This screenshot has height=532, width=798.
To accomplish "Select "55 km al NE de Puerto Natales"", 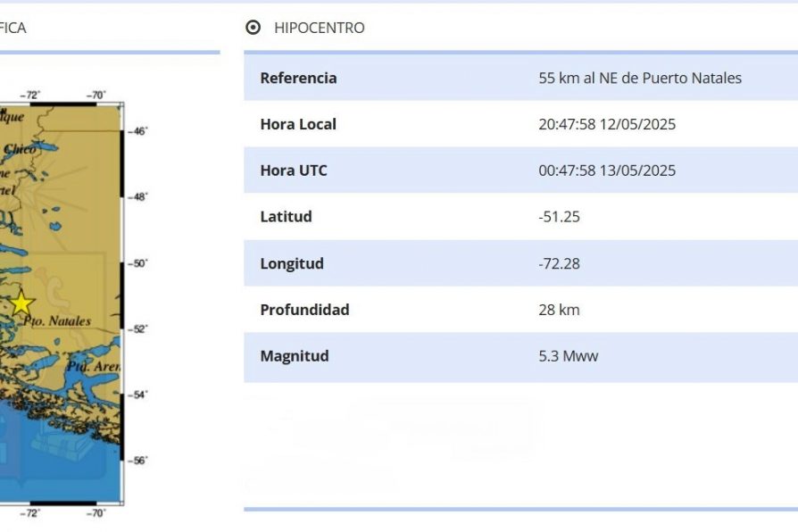I will tap(640, 78).
